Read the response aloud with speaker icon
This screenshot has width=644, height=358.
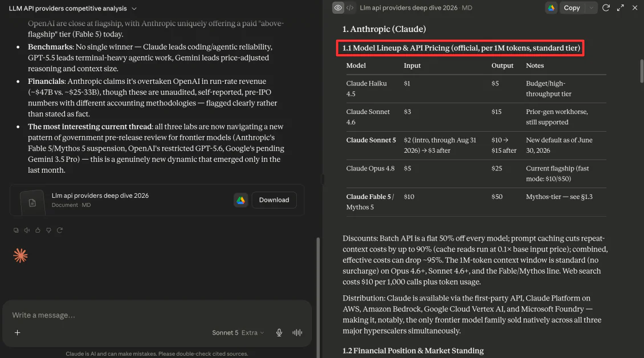tap(27, 230)
